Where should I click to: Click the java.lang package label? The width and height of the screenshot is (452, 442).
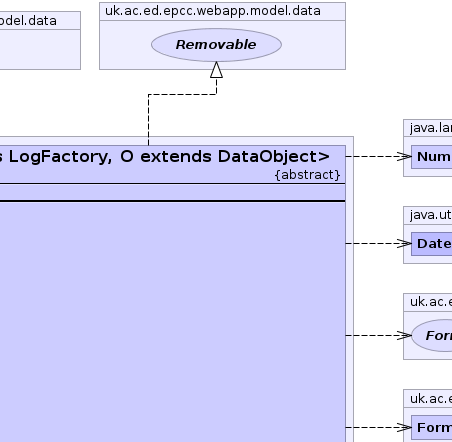pyautogui.click(x=430, y=128)
